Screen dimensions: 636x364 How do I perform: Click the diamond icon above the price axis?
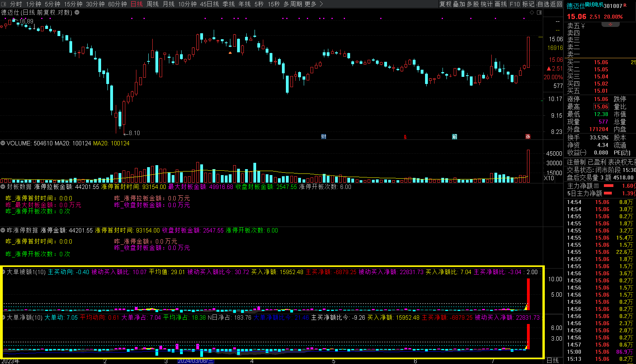tap(532, 13)
